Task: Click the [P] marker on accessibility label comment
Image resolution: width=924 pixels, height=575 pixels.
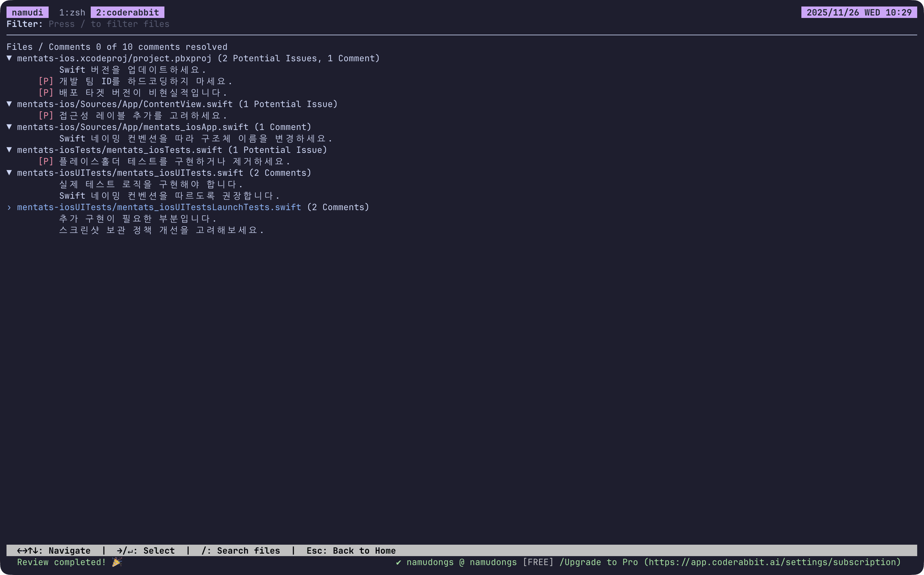Action: coord(46,115)
